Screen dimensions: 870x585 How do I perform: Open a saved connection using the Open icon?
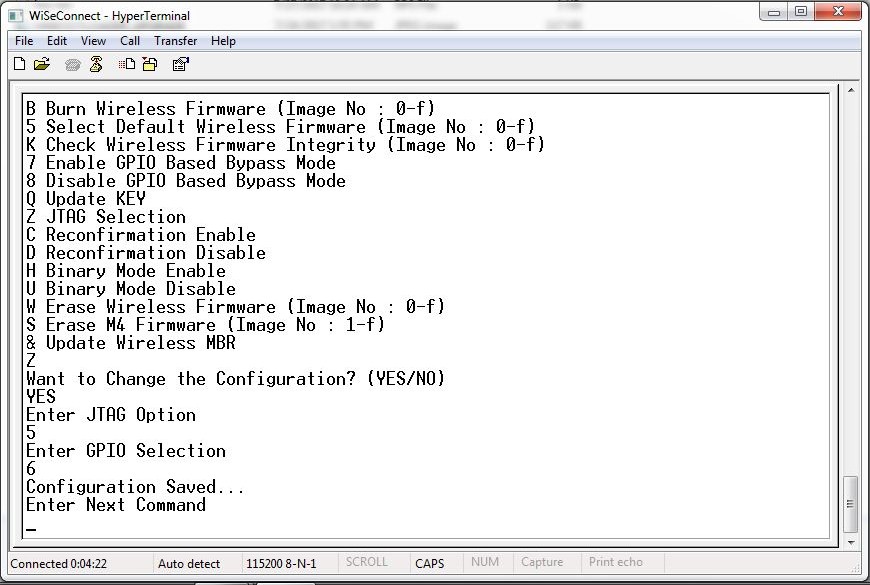41,63
